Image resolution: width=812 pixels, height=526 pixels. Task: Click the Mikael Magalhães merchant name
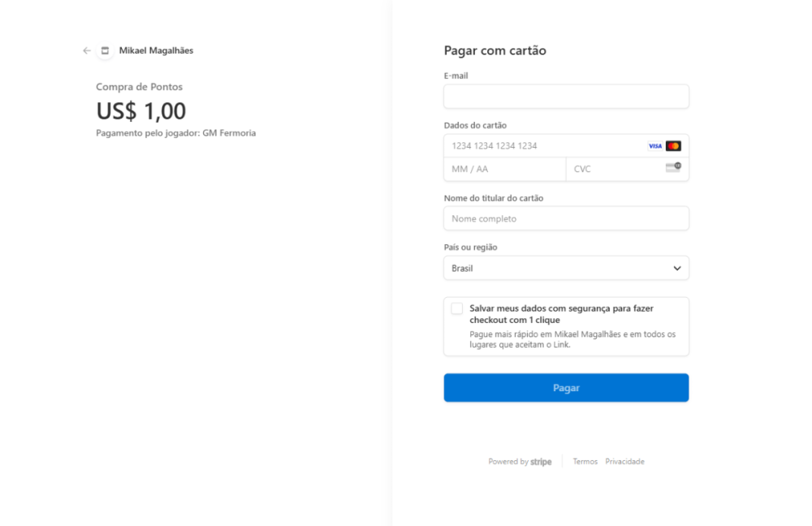tap(156, 50)
